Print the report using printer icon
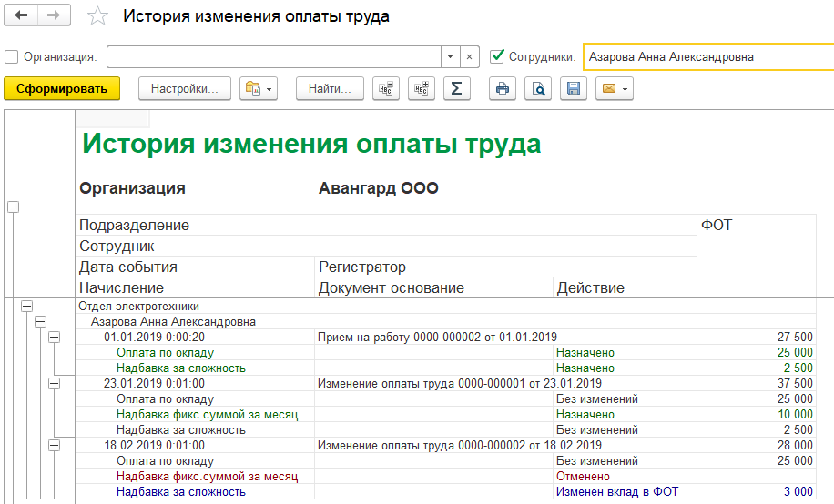 pyautogui.click(x=503, y=88)
